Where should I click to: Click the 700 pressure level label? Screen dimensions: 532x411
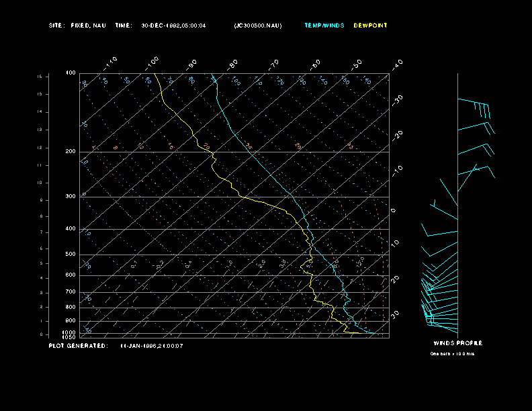coord(71,291)
